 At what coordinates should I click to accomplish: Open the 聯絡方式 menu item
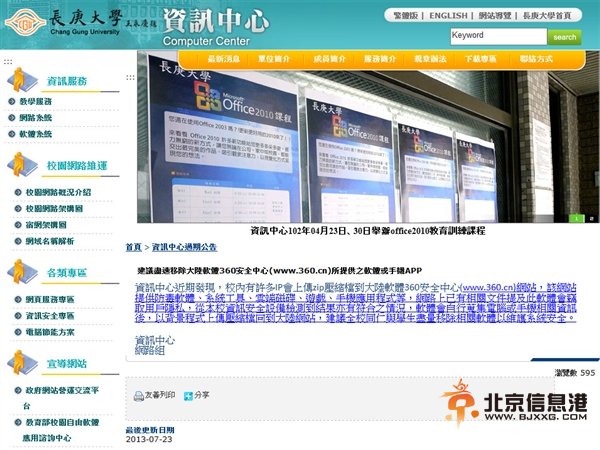click(536, 59)
